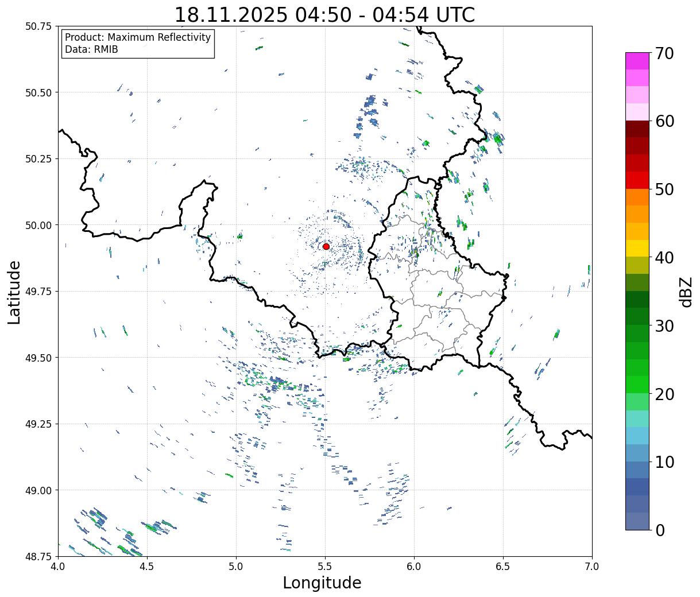Click the colorbar tick label 40
Screen dimensions: 700x597
(x=664, y=258)
